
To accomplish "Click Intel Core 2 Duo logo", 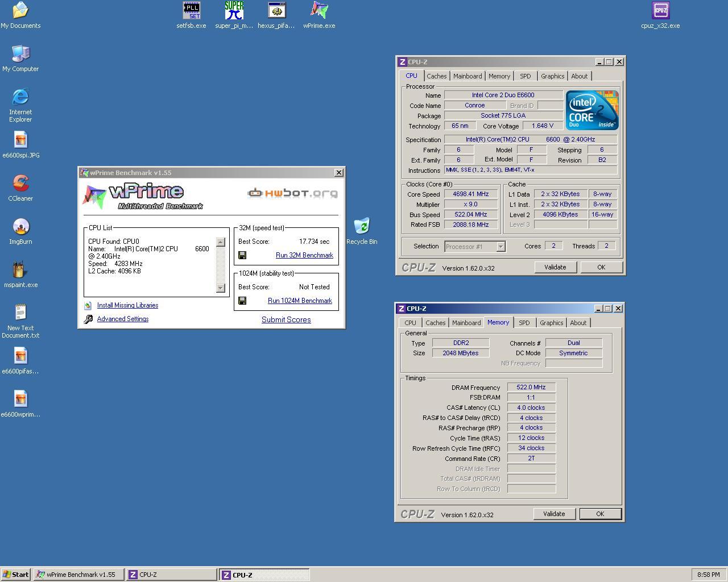I will click(592, 110).
